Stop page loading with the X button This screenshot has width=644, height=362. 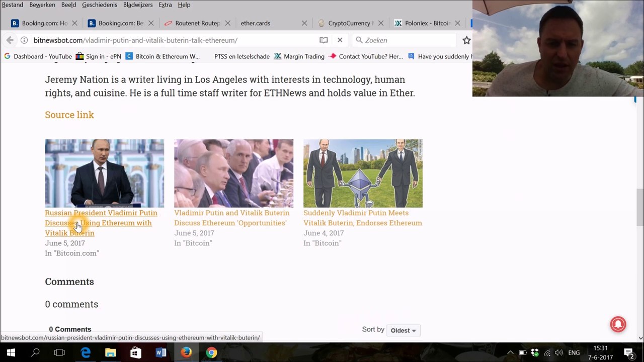point(340,40)
